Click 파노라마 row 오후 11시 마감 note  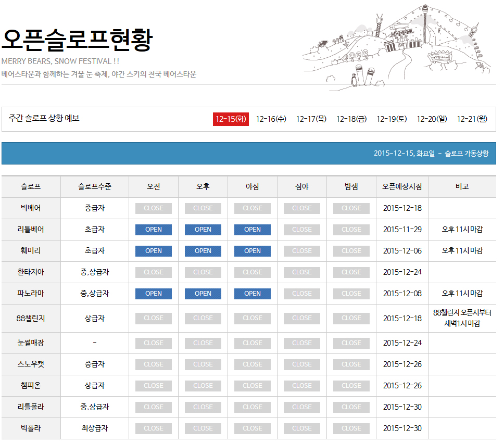coord(462,293)
